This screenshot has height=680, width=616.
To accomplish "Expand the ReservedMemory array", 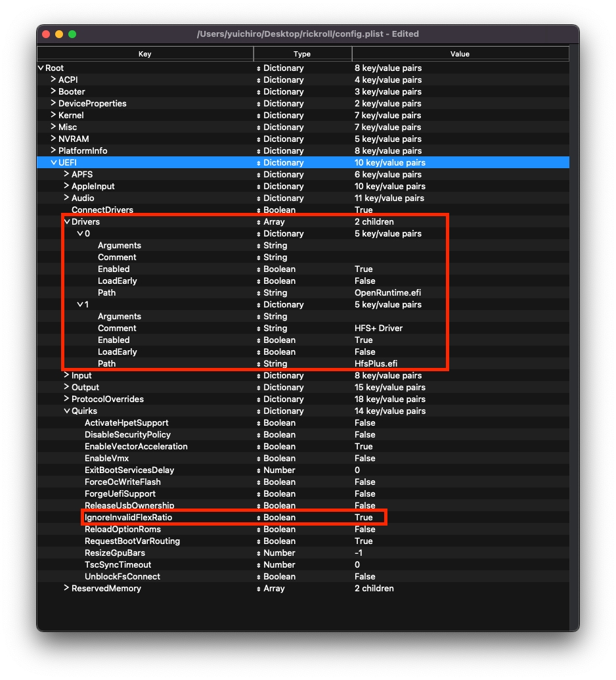I will 66,588.
